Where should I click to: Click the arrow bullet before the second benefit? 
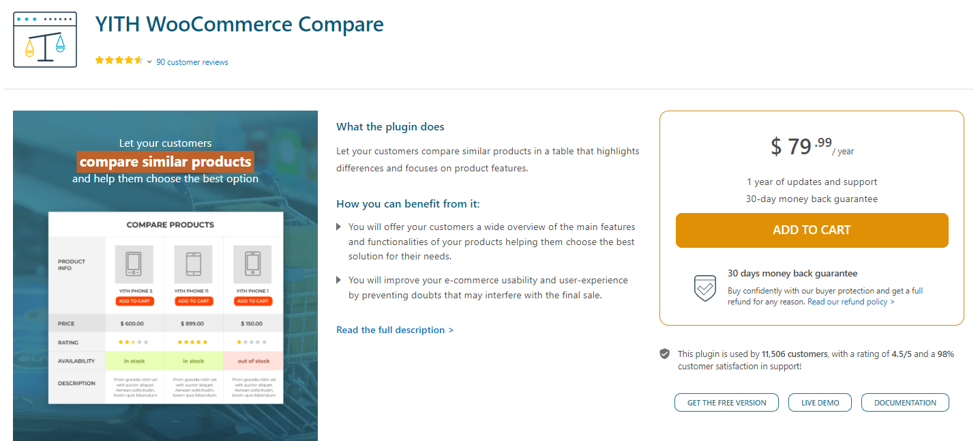(x=339, y=280)
